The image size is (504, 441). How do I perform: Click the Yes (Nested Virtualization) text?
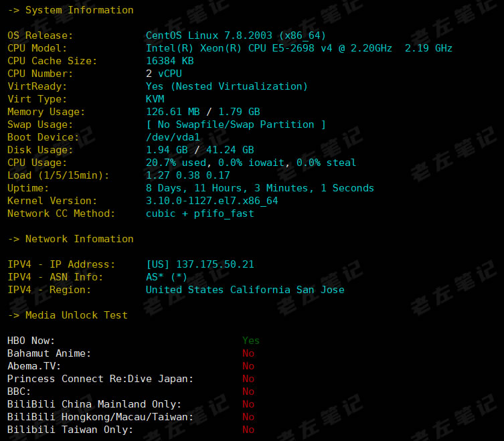(x=226, y=86)
